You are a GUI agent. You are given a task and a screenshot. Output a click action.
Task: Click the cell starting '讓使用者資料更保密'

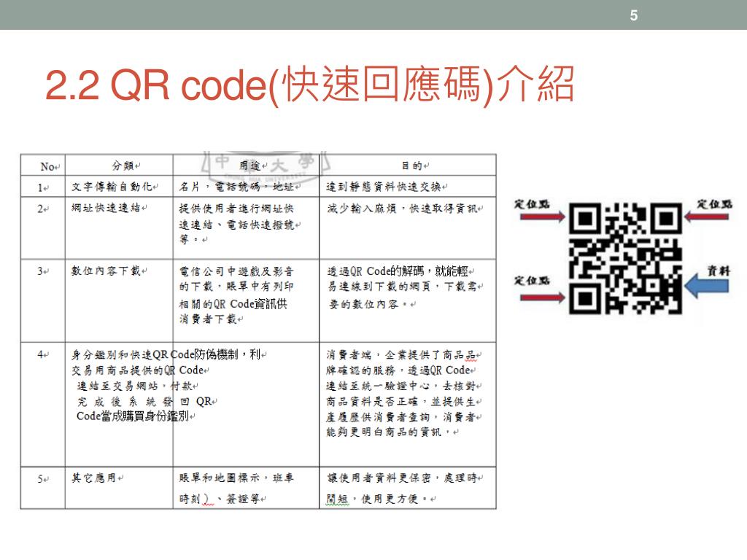(x=408, y=488)
